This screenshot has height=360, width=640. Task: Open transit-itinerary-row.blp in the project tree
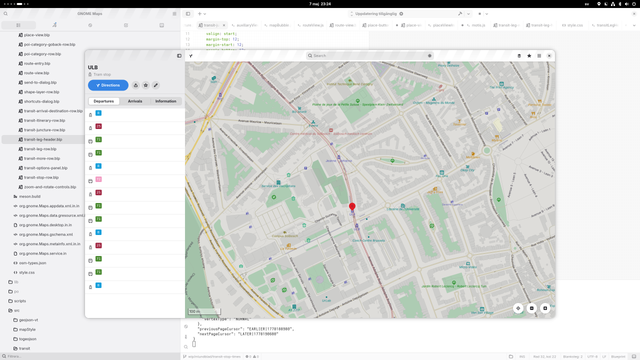coord(44,120)
